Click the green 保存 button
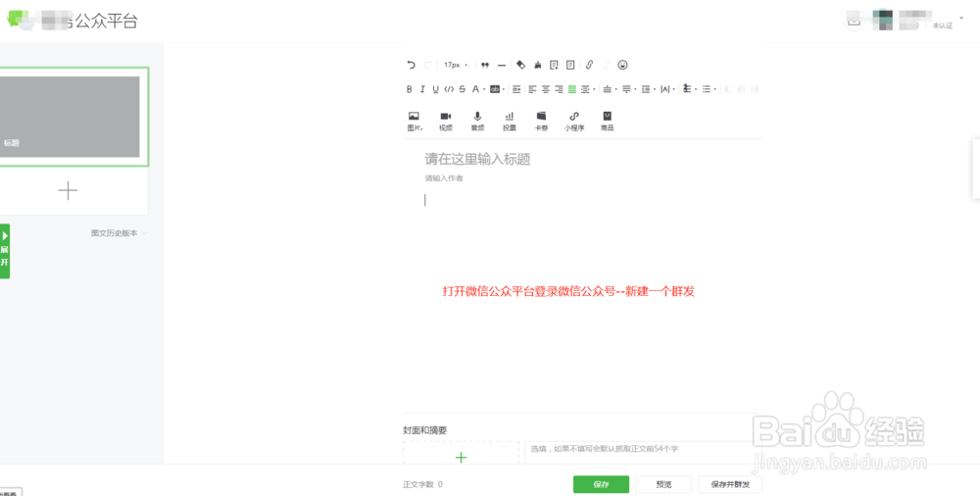 [601, 485]
